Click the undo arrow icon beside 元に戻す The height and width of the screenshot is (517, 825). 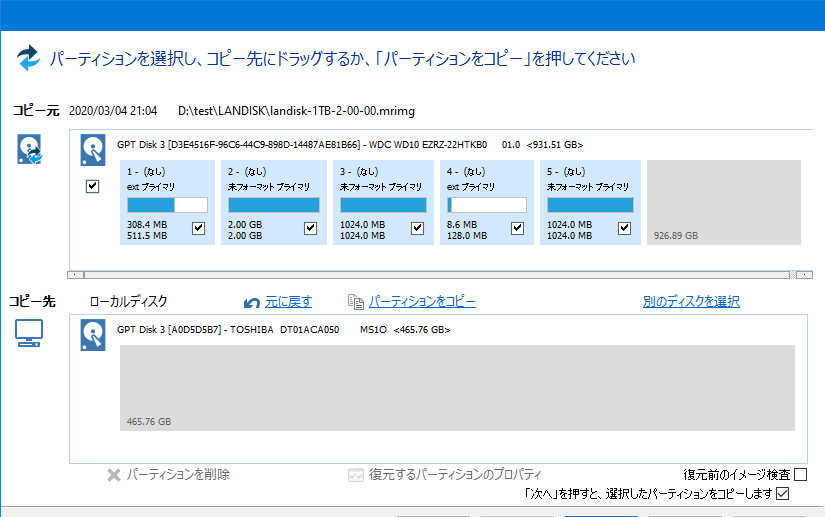(252, 302)
